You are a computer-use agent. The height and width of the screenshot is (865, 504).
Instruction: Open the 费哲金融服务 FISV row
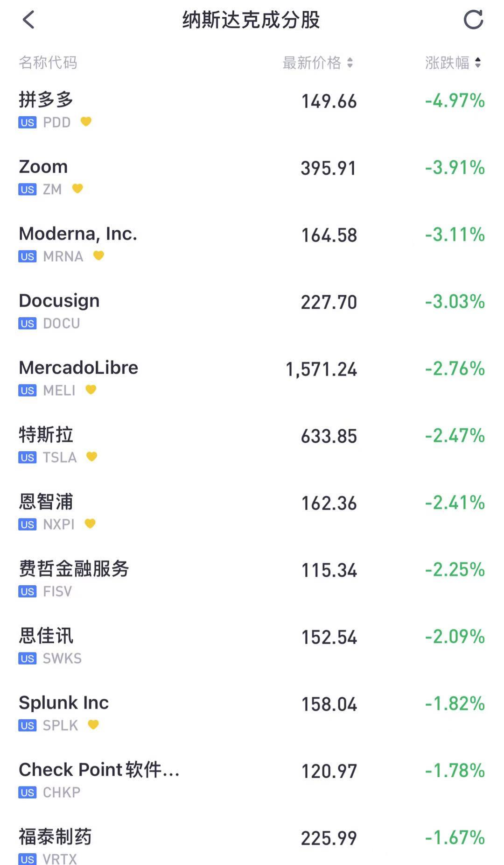click(252, 579)
